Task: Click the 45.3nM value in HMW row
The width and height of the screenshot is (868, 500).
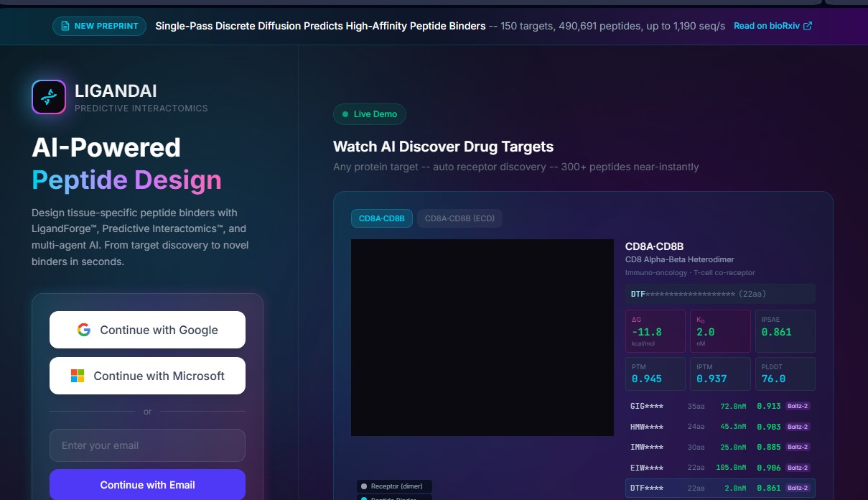Action: (x=734, y=427)
